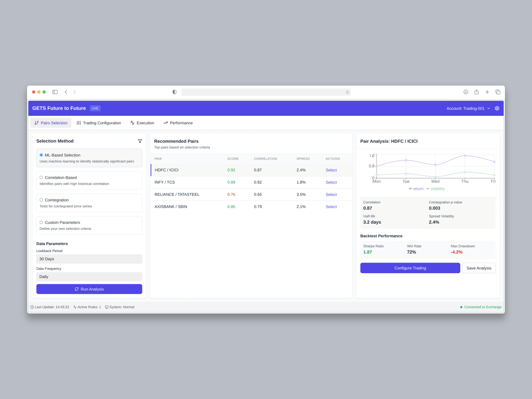
Task: Enable Custom Parameters selection method
Action: [41, 222]
